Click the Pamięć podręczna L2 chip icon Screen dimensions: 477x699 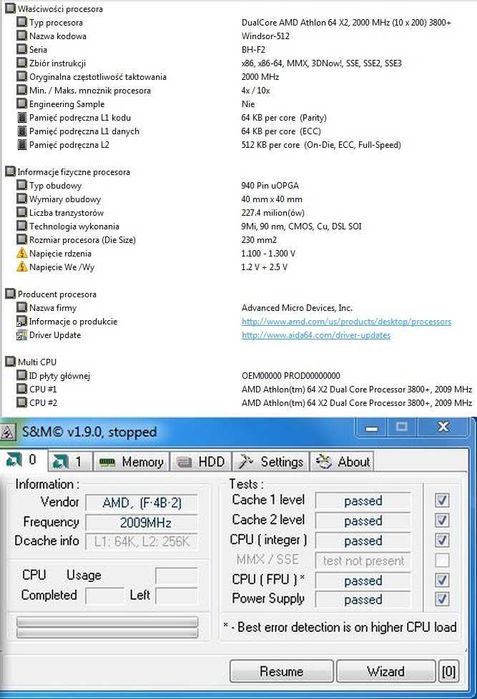click(21, 144)
